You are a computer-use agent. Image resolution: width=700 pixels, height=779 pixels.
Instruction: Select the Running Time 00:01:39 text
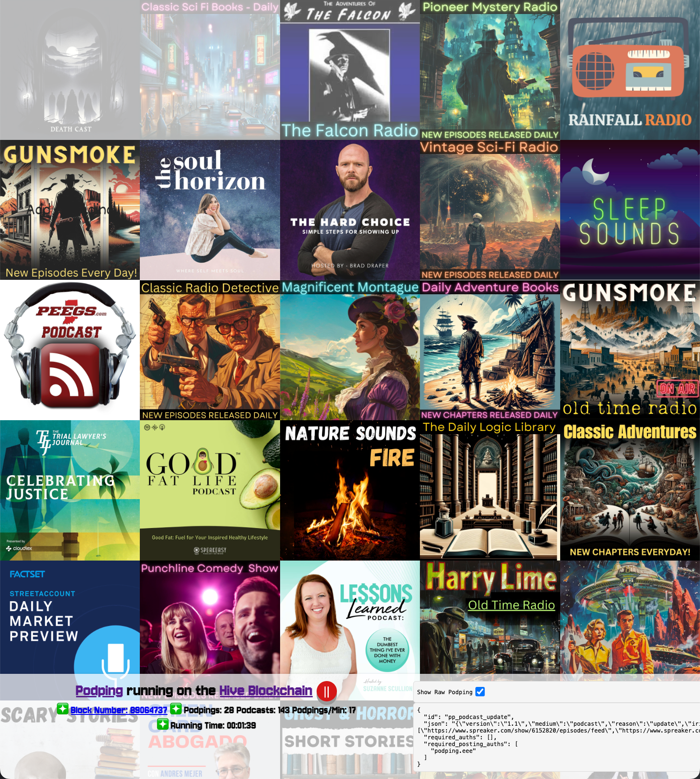pyautogui.click(x=213, y=725)
